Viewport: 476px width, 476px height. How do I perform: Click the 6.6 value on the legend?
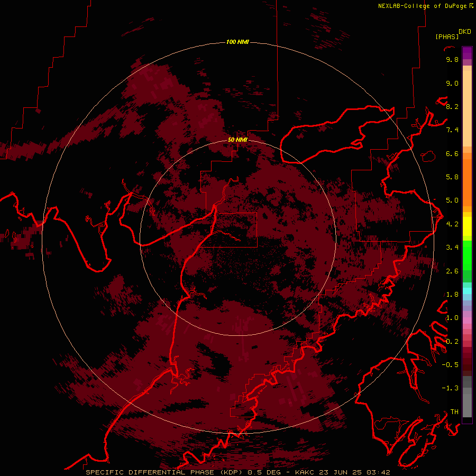click(x=452, y=153)
